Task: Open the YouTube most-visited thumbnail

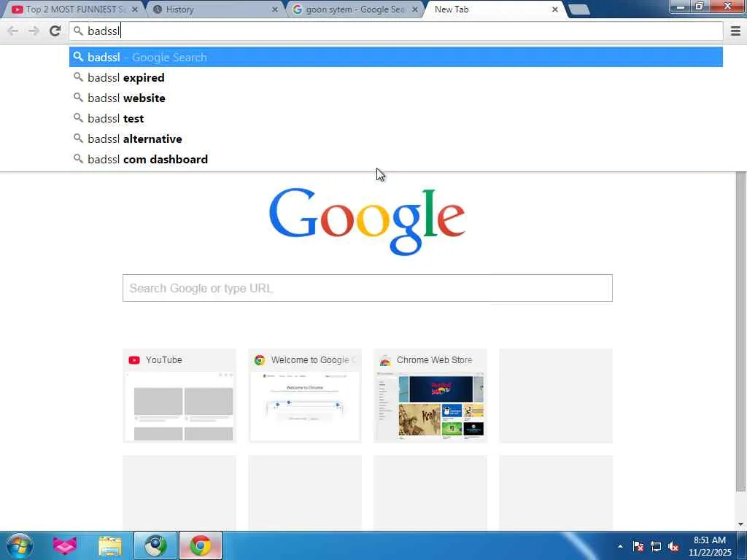Action: pyautogui.click(x=179, y=396)
